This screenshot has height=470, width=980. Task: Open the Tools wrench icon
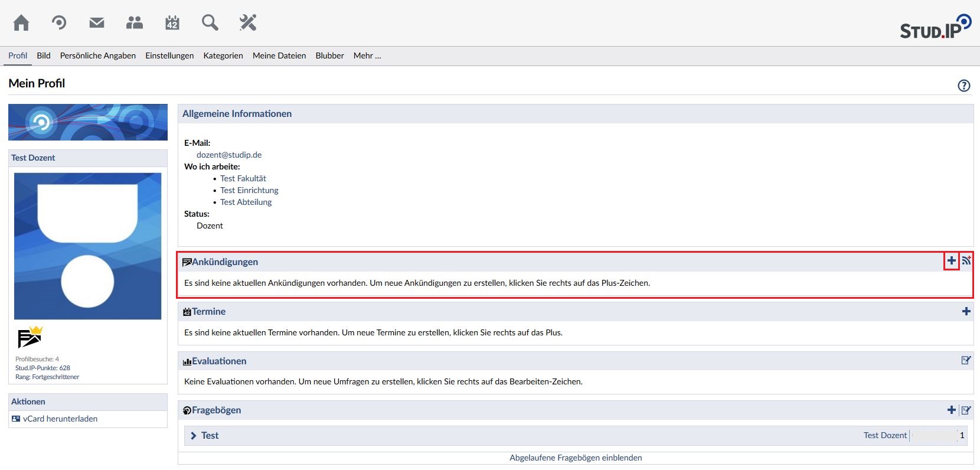[x=247, y=23]
